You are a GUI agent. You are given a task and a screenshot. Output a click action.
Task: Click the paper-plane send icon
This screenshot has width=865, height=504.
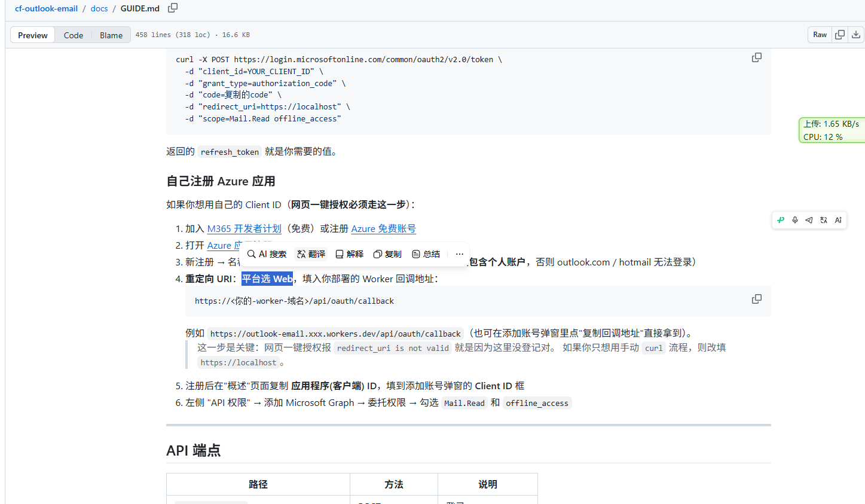click(x=809, y=220)
